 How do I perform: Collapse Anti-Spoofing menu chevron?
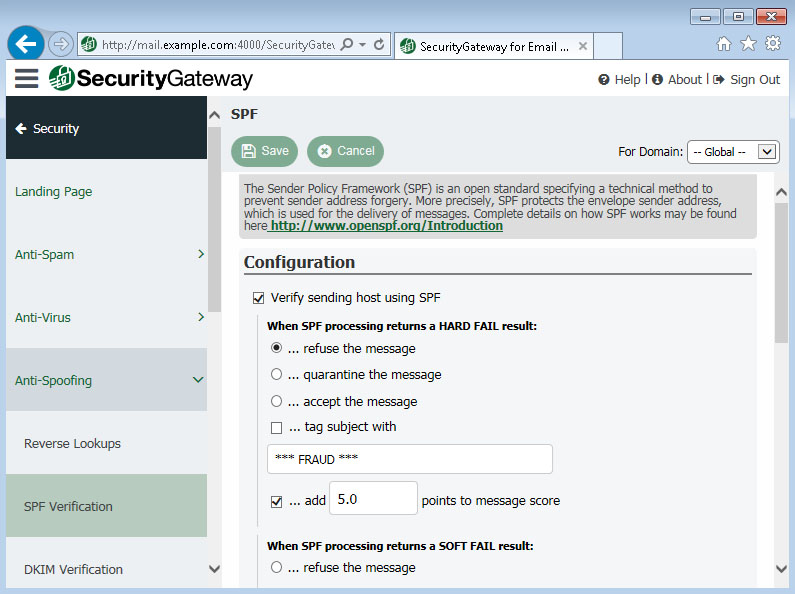(x=198, y=380)
